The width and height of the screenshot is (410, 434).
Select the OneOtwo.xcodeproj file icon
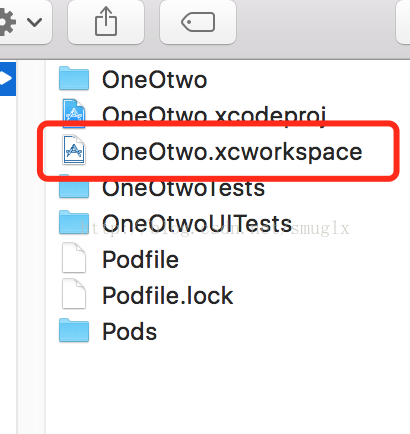74,112
